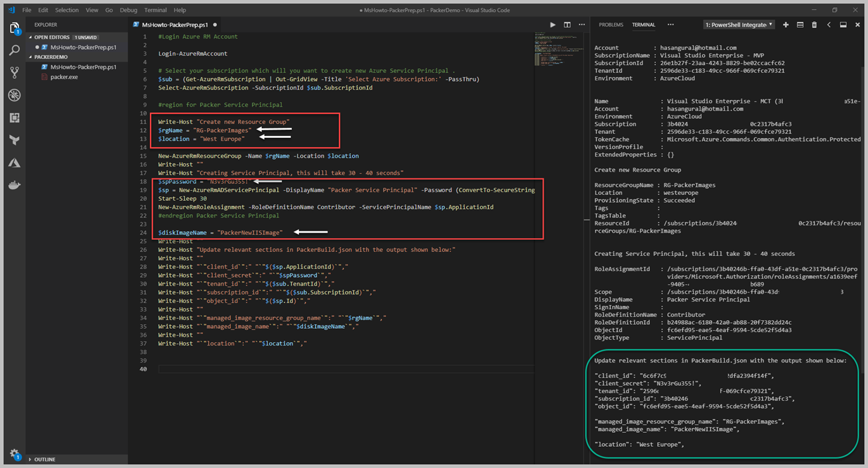
Task: Click the ProvisioningState Succeeded line in terminal
Action: point(645,200)
